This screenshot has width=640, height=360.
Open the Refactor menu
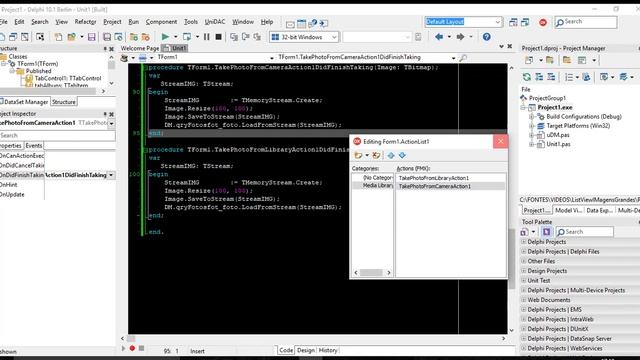85,22
